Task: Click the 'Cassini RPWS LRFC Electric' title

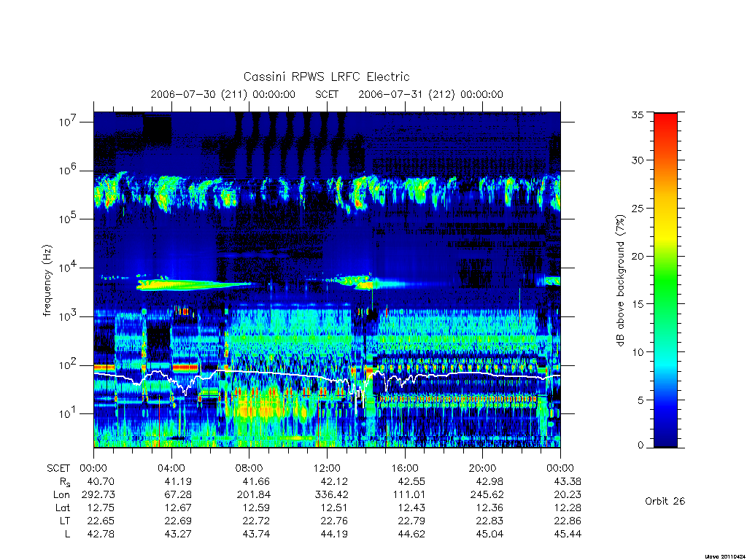Action: click(326, 77)
